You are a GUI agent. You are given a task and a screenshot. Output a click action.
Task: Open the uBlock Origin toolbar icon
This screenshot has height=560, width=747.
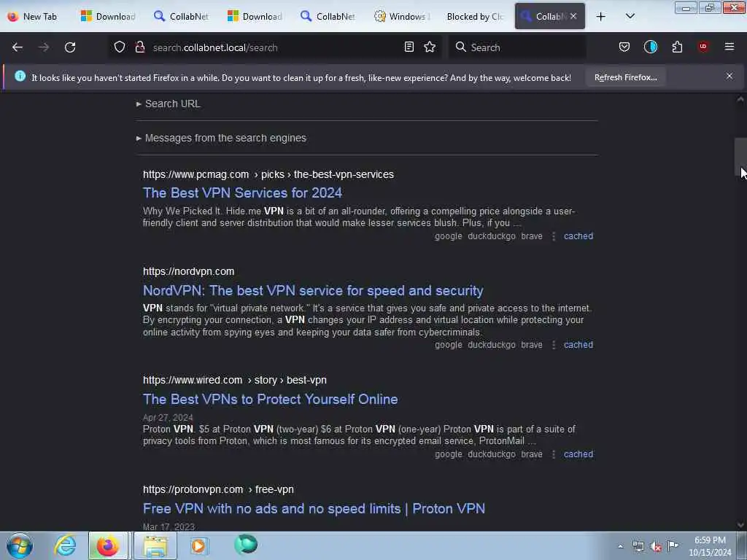703,47
